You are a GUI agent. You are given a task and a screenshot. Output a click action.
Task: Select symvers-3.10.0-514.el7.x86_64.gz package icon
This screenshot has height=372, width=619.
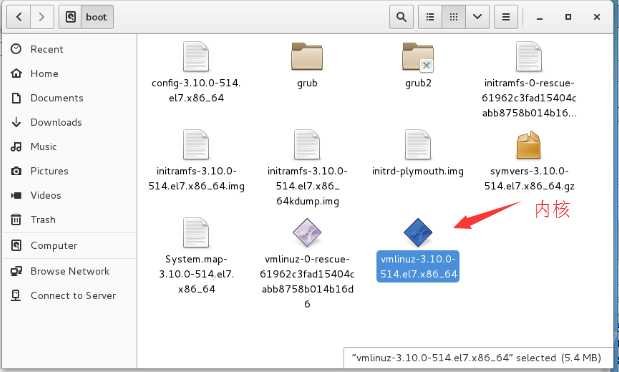[x=529, y=145]
